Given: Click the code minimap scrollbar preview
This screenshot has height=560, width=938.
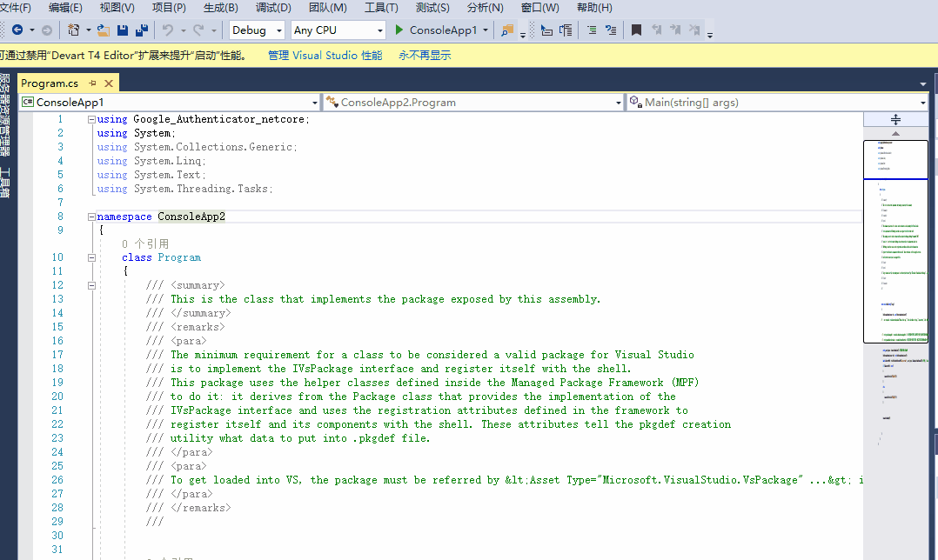Looking at the screenshot, I should pyautogui.click(x=895, y=242).
